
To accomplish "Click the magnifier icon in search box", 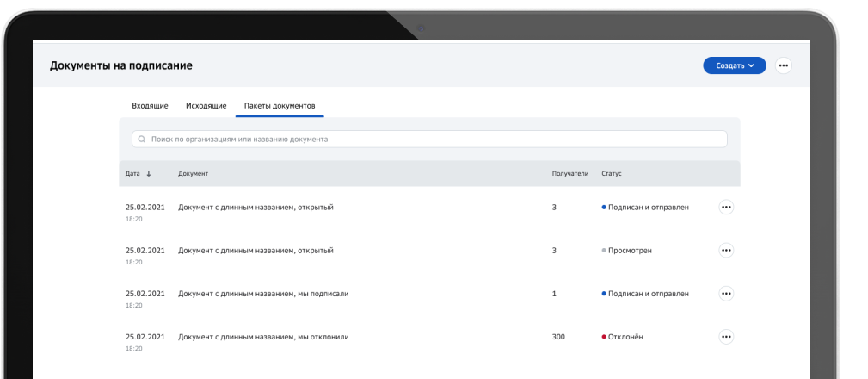I will tap(141, 139).
